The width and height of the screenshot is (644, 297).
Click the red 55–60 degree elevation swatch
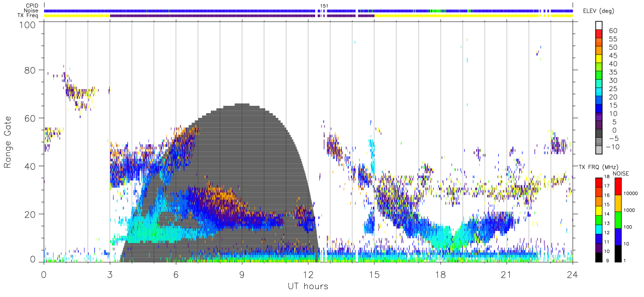click(599, 35)
